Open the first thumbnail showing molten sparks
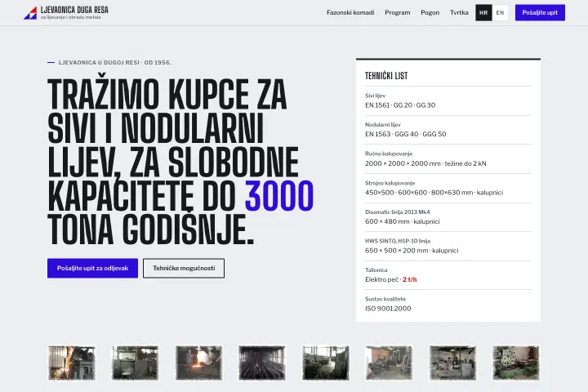 (x=72, y=363)
